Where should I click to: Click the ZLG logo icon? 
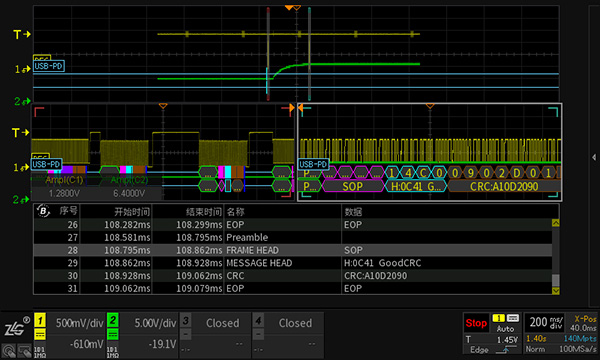(x=16, y=326)
